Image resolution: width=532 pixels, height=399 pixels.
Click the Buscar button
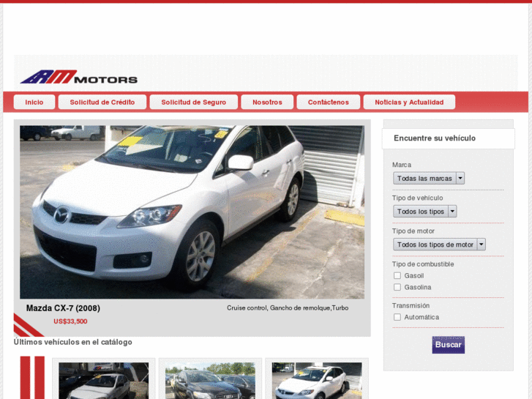(448, 345)
